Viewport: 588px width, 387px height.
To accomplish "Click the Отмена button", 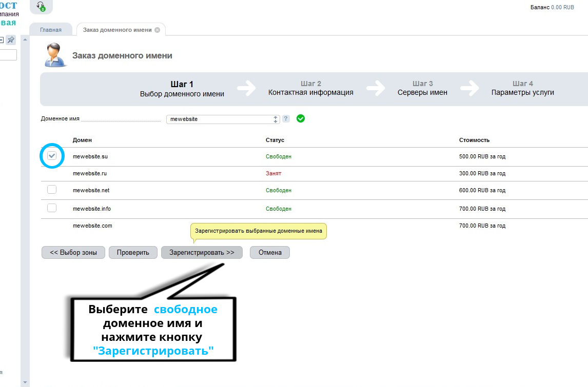I will (x=269, y=253).
